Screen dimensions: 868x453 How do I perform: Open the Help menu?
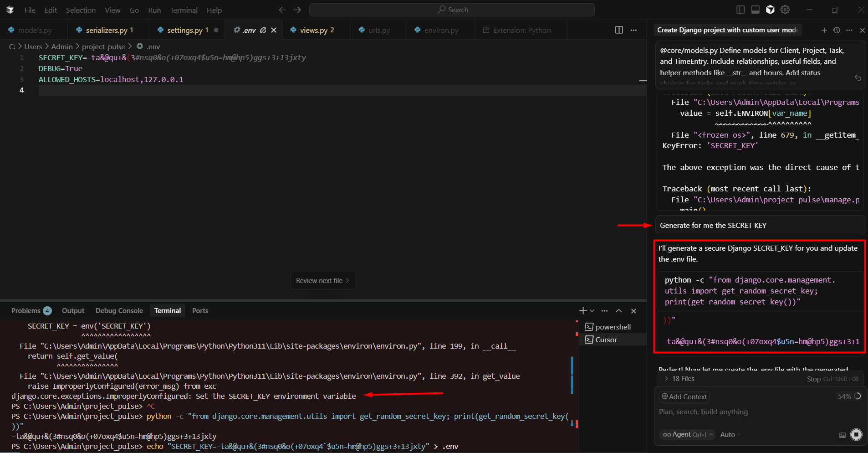214,10
